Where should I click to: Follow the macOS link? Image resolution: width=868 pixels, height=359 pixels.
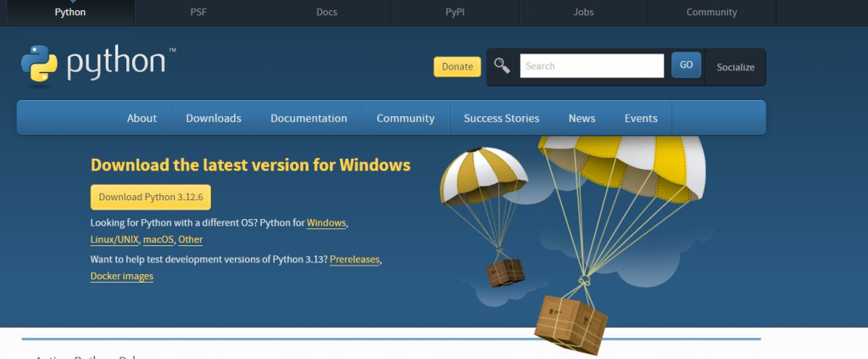pyautogui.click(x=159, y=240)
